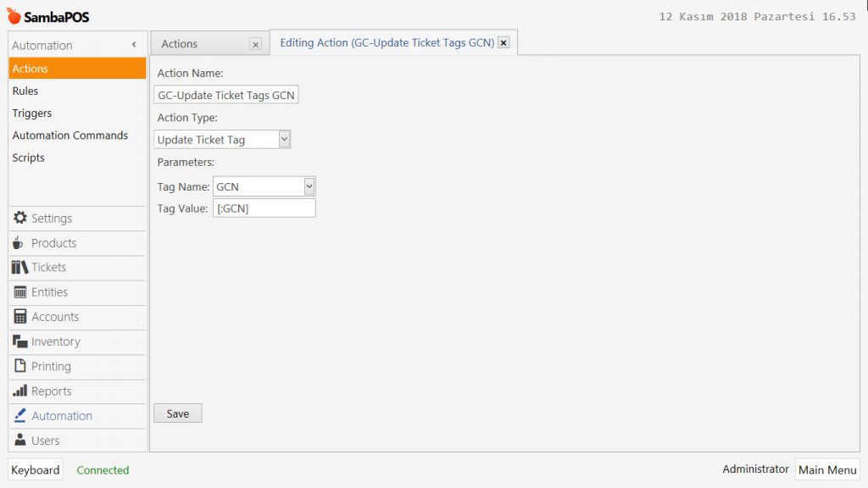Click the Printing document icon

coord(20,366)
